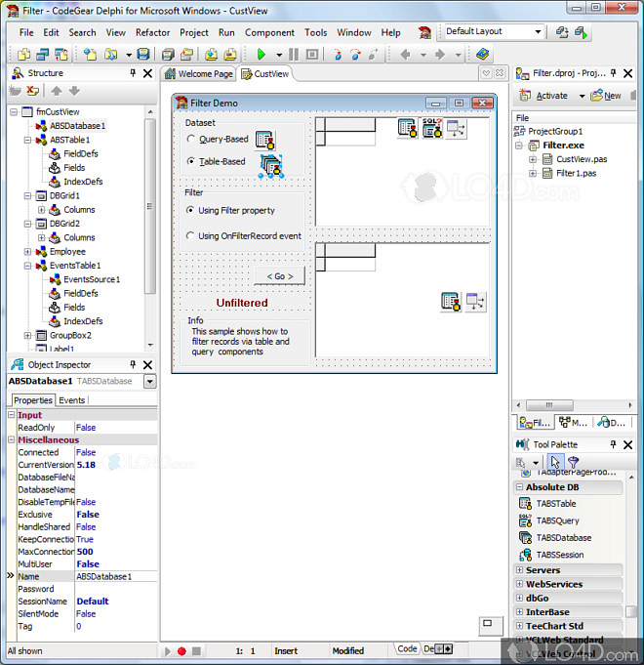Open the Component menu
644x665 pixels.
pyautogui.click(x=269, y=32)
